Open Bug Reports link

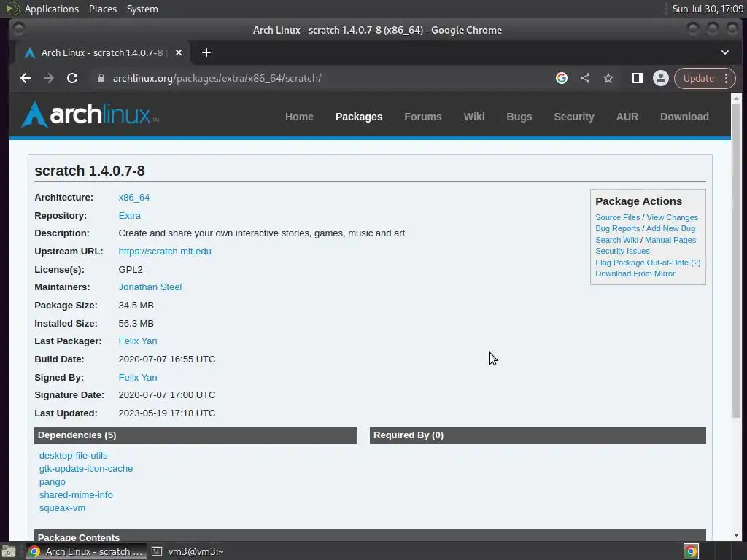tap(617, 228)
